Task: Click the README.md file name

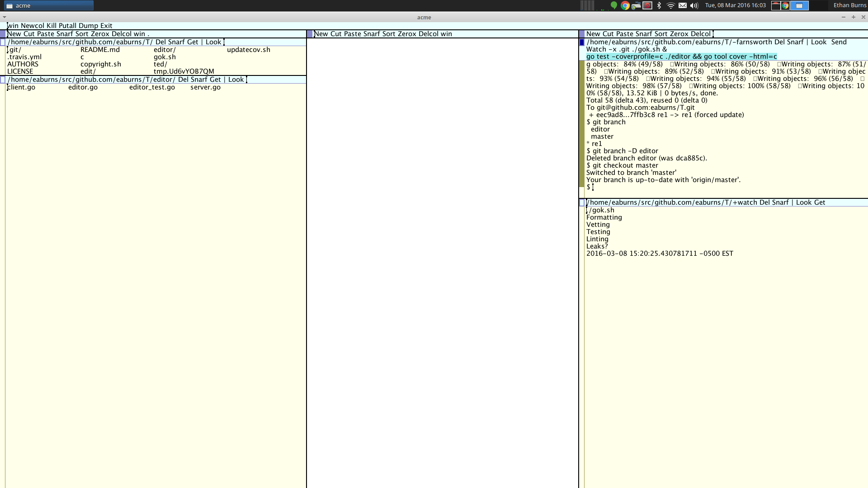Action: [100, 50]
